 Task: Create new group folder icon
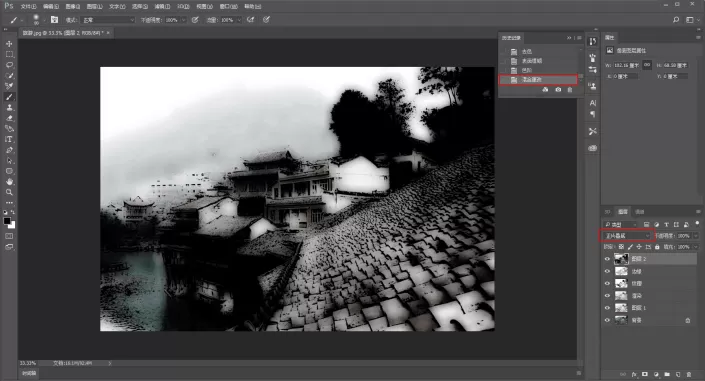point(667,374)
